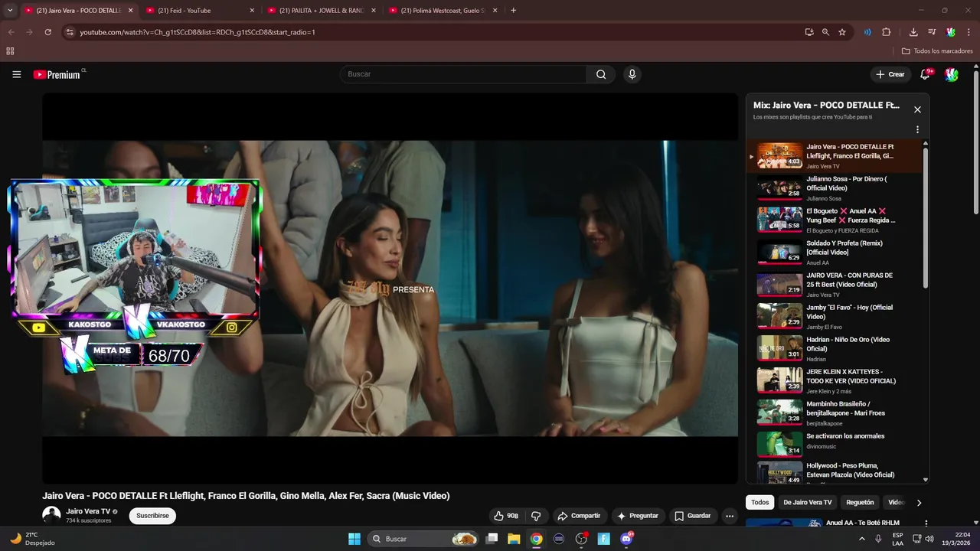Click the Preguntar button
The width and height of the screenshot is (980, 551).
coord(638,516)
